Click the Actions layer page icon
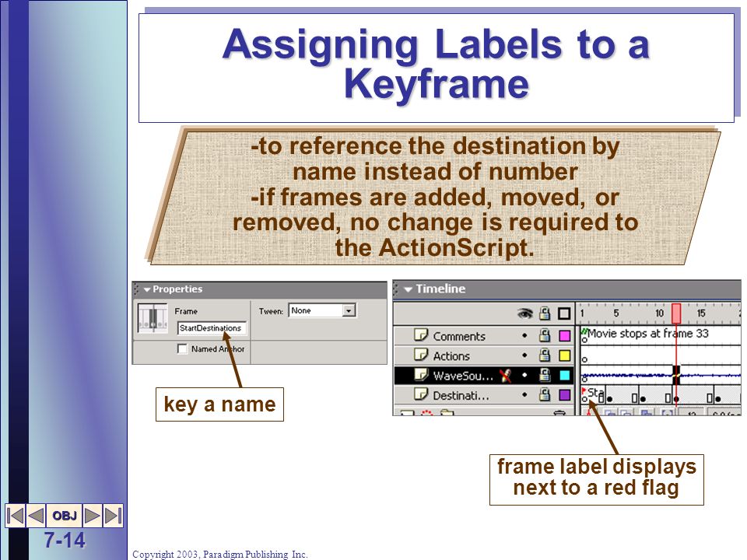The image size is (747, 560). (421, 355)
